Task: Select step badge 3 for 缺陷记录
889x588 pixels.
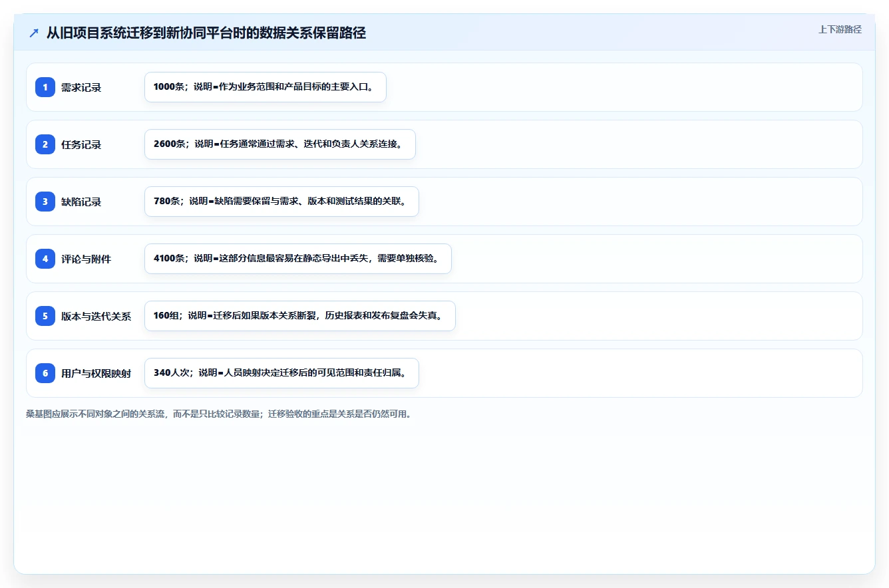Action: click(x=45, y=202)
